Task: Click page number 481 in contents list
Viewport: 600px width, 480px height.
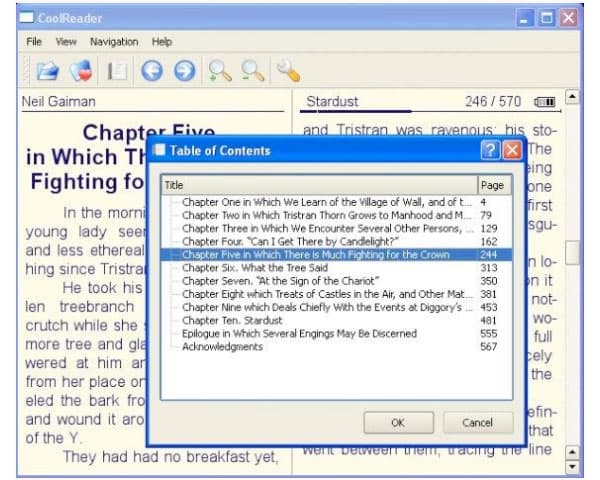Action: tap(489, 320)
